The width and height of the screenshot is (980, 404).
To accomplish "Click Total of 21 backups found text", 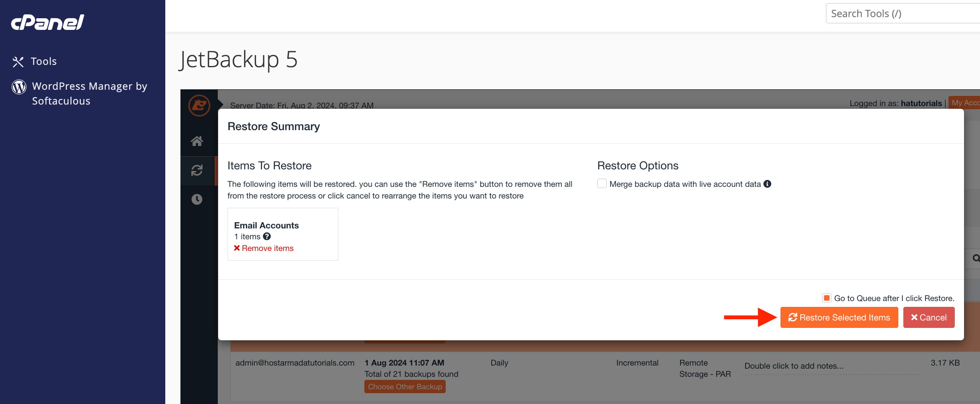I will [x=411, y=374].
